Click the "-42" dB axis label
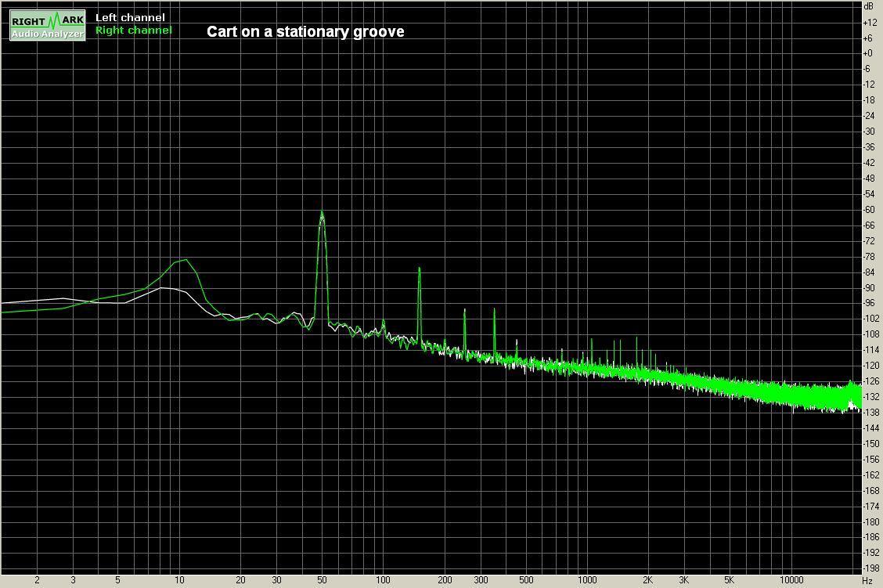The image size is (883, 588). click(x=870, y=163)
